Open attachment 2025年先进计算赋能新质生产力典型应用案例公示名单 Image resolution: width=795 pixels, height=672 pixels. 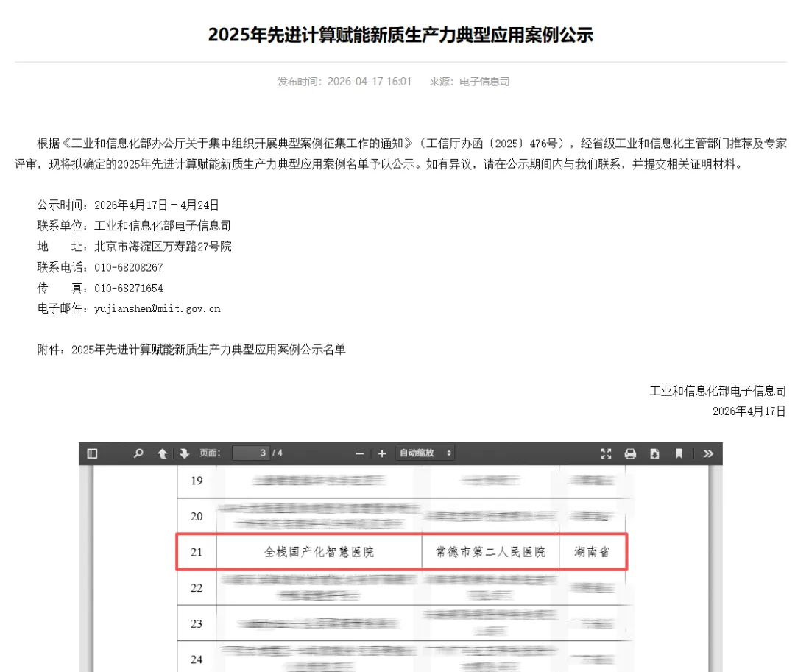tap(208, 350)
